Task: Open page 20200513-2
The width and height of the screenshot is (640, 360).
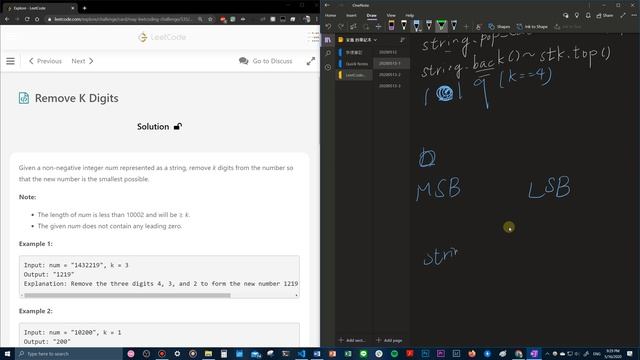Action: (391, 75)
